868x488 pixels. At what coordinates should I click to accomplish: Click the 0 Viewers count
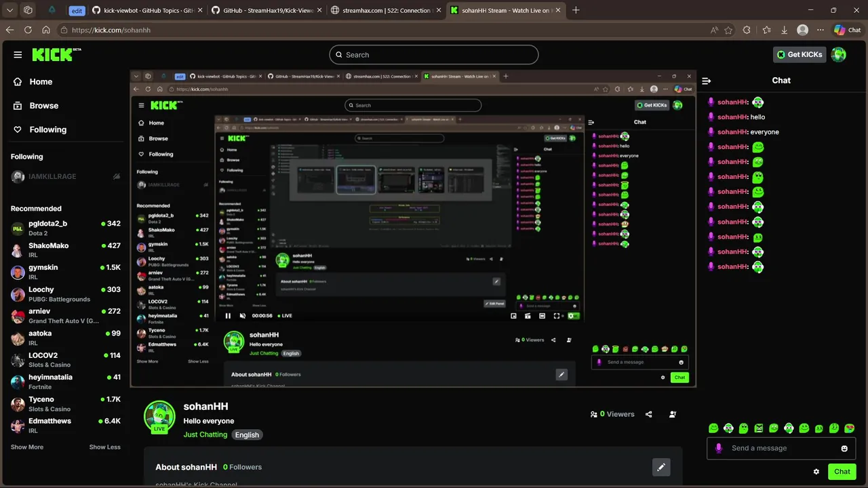coord(612,414)
